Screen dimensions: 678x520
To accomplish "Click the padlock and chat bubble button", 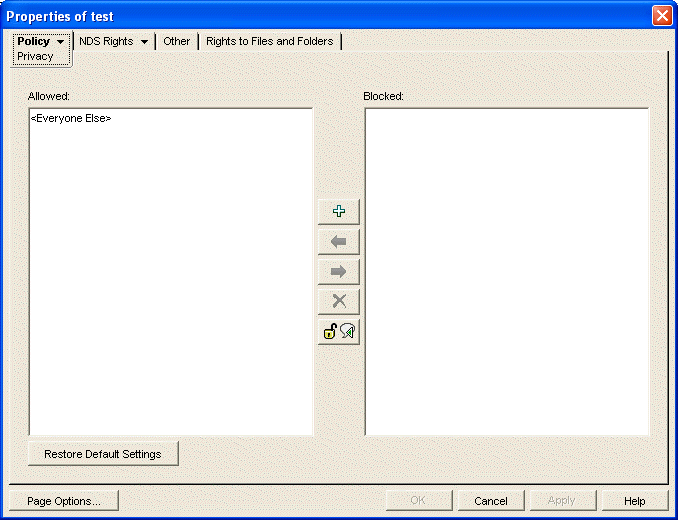I will click(339, 332).
